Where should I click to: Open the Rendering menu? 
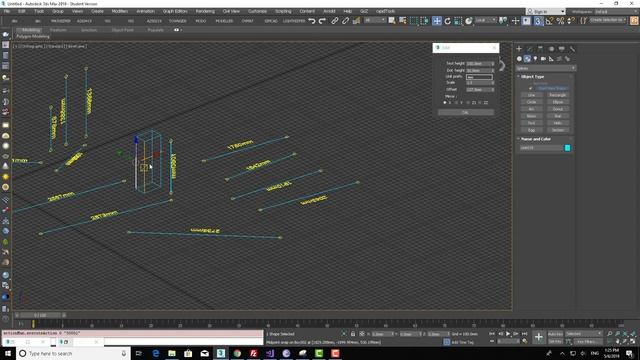pyautogui.click(x=205, y=11)
